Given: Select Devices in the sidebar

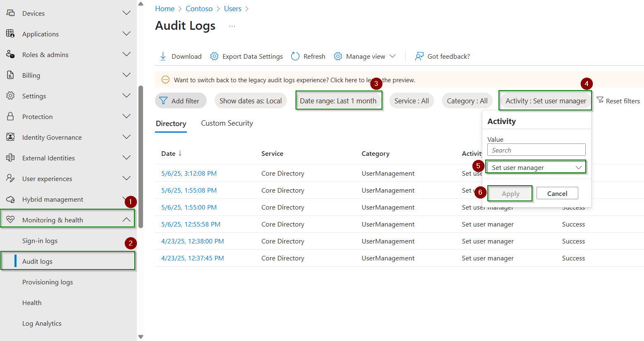Looking at the screenshot, I should tap(33, 13).
